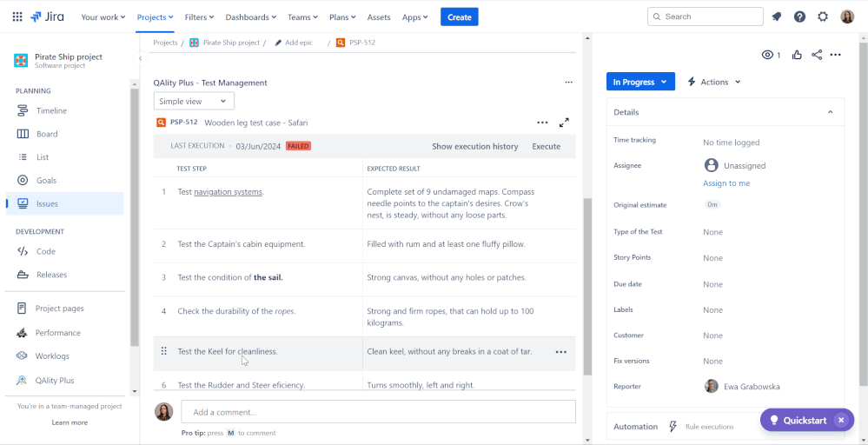Click the share issue icon
Viewport: 868px width, 445px height.
817,54
